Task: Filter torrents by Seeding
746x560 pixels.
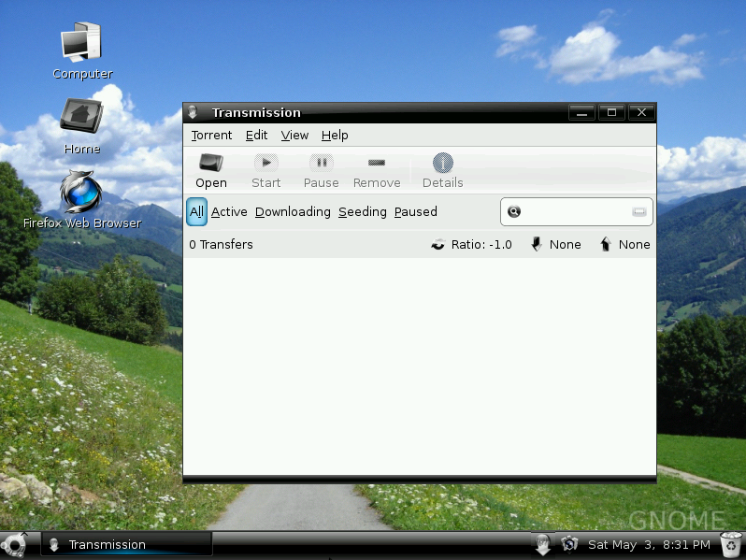Action: tap(362, 211)
